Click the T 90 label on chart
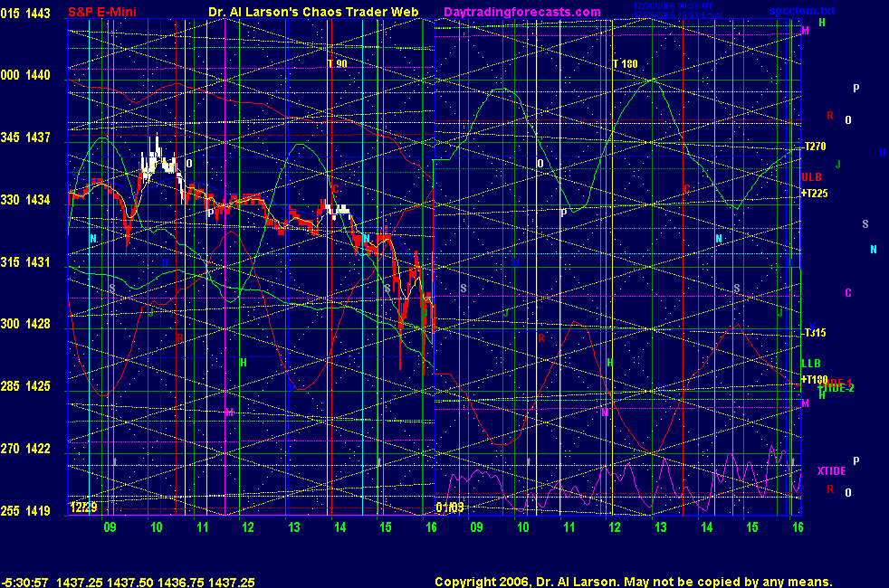 pos(337,64)
